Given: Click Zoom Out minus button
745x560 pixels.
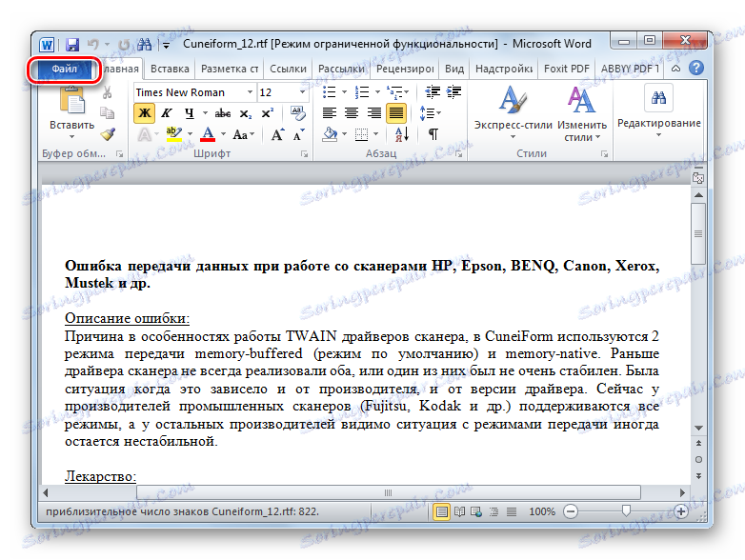Looking at the screenshot, I should (570, 511).
